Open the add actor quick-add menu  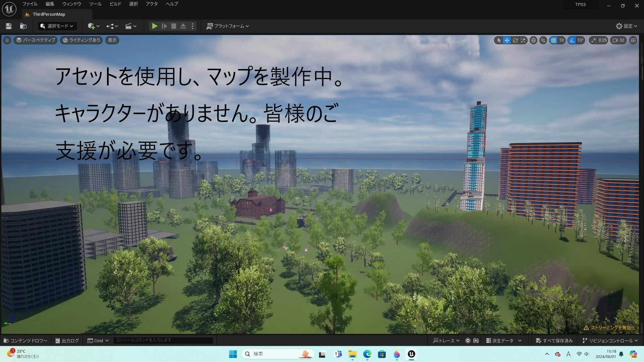pos(93,26)
